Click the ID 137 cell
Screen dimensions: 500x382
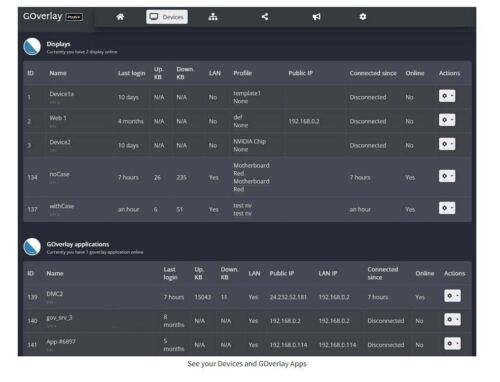(32, 209)
